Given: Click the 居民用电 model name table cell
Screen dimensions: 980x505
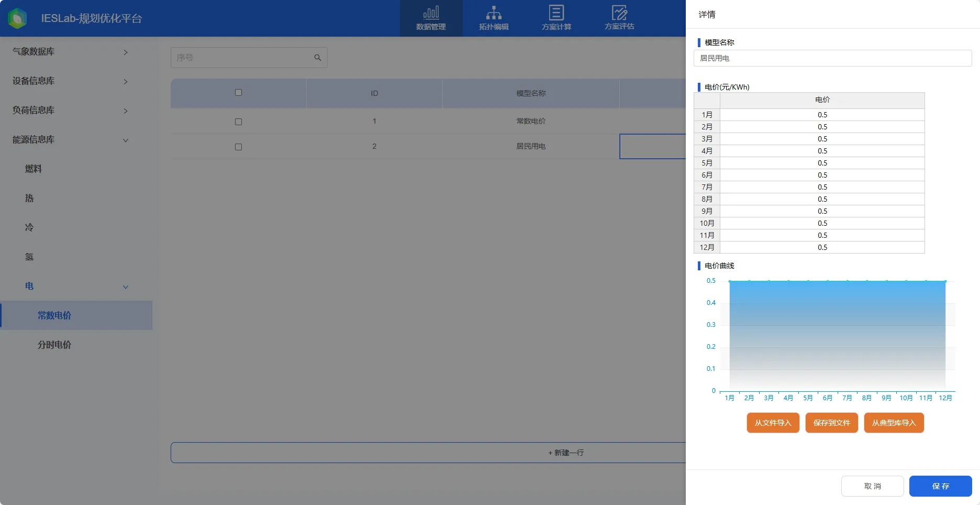Looking at the screenshot, I should (x=531, y=146).
